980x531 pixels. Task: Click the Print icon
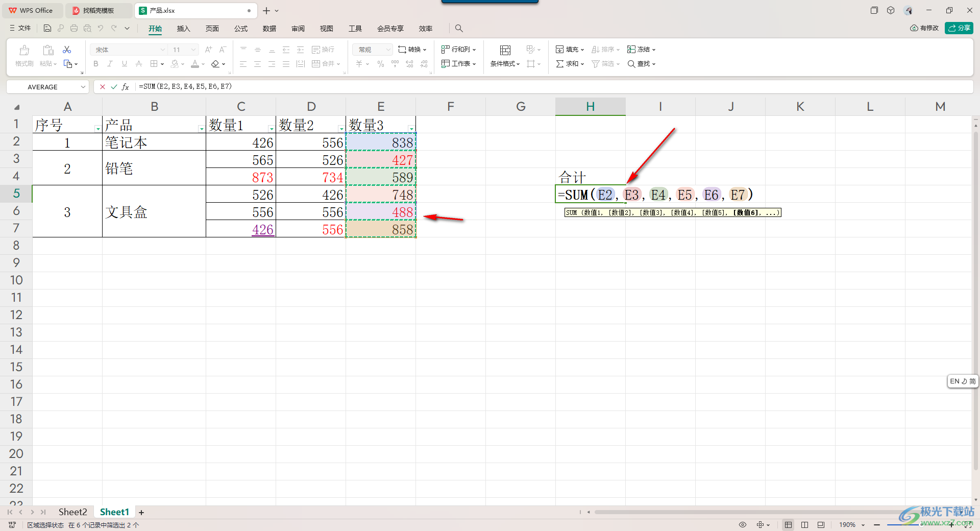74,29
